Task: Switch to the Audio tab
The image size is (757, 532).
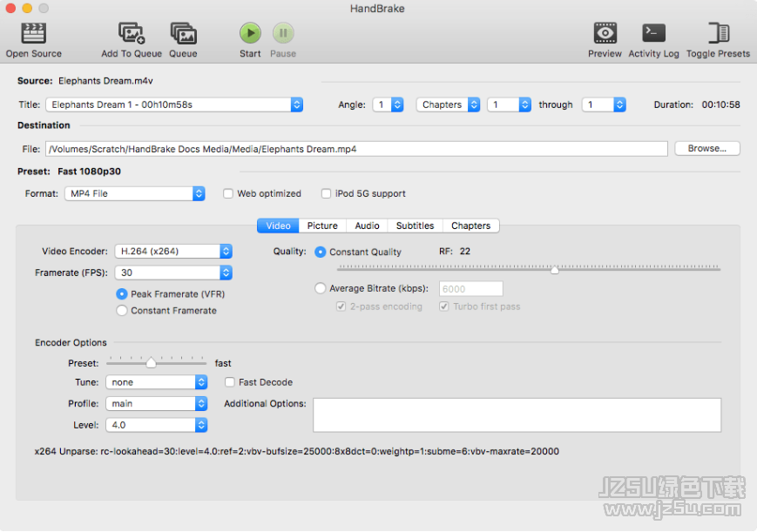Action: click(x=367, y=226)
